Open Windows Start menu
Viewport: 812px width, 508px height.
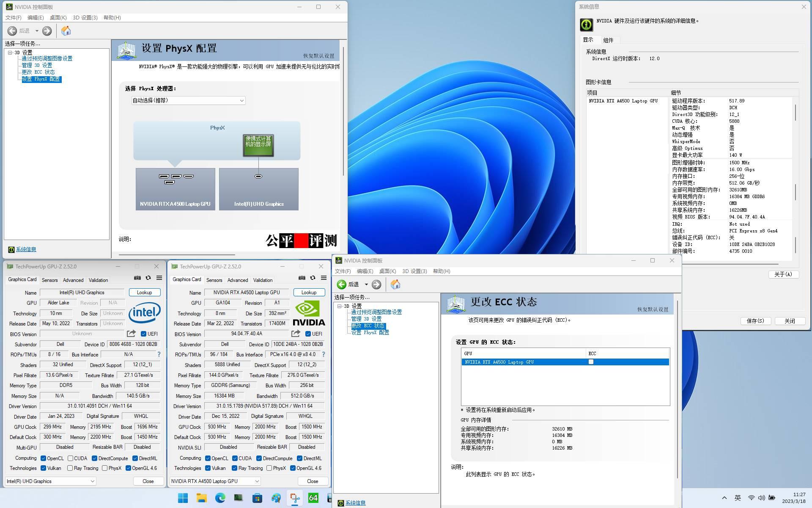coord(183,498)
